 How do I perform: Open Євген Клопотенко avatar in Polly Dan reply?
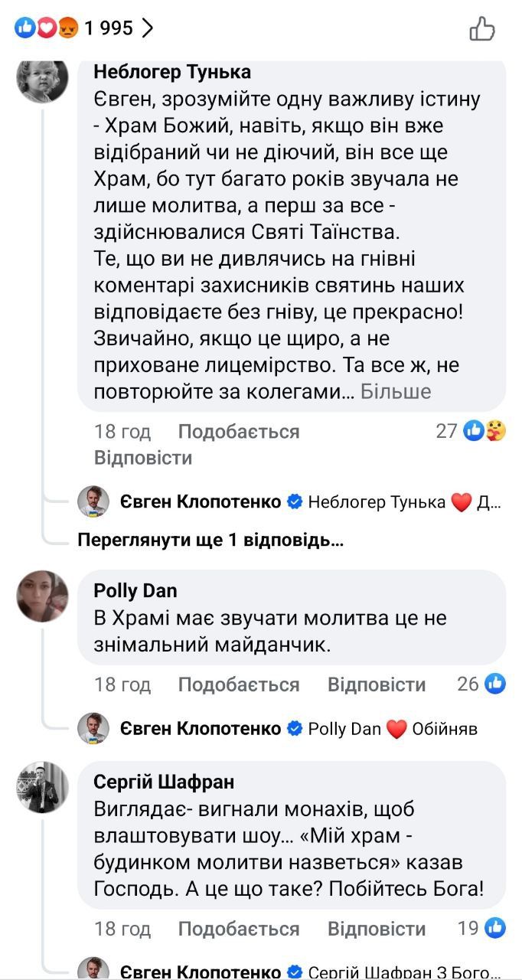pos(93,728)
